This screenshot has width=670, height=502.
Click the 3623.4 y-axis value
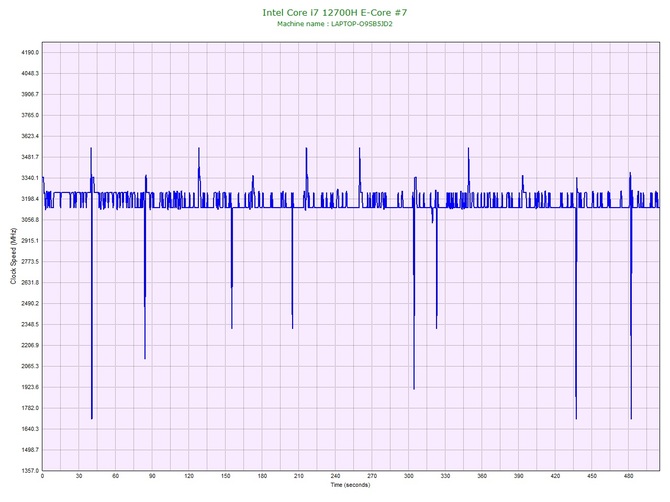30,136
